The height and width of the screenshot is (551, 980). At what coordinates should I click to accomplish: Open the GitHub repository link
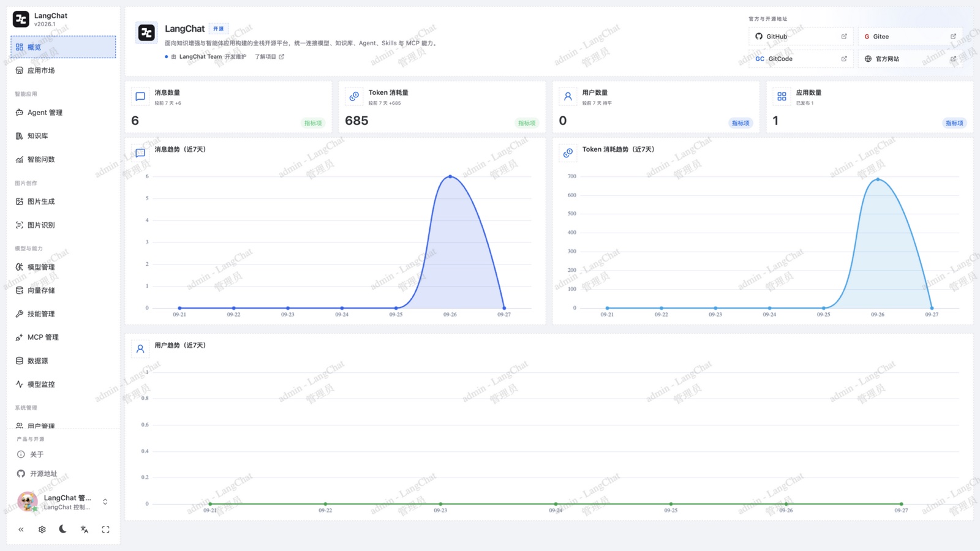click(801, 37)
